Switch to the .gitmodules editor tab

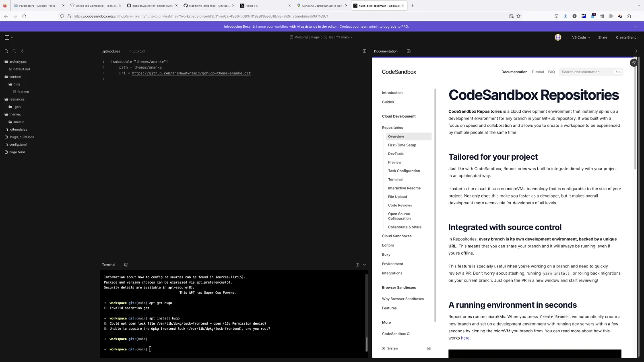[111, 51]
